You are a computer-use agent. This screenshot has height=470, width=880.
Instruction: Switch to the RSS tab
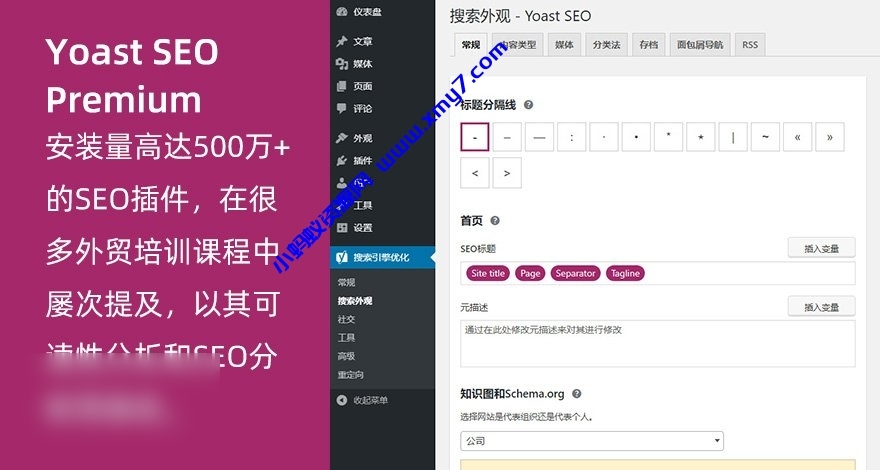tap(750, 44)
